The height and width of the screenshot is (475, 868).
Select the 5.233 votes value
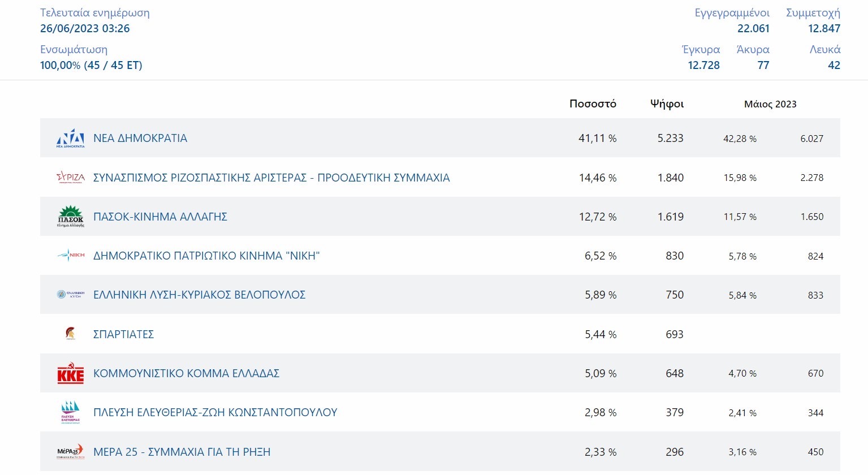pyautogui.click(x=670, y=138)
